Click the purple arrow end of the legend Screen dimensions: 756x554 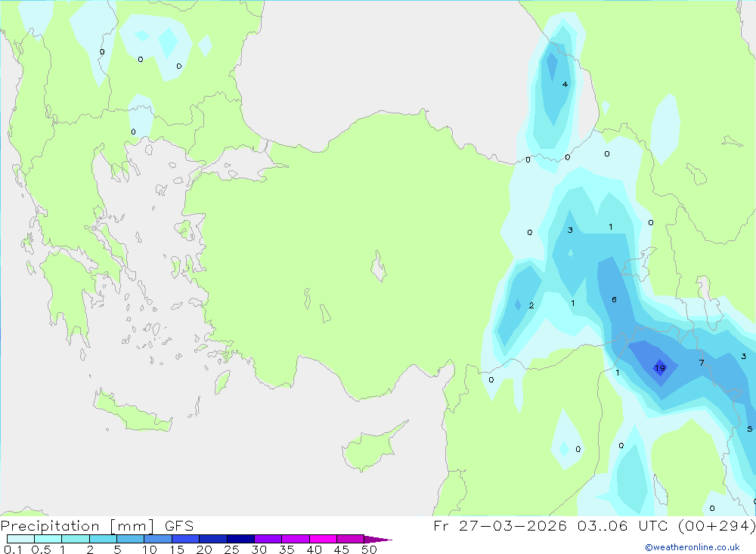tap(378, 540)
